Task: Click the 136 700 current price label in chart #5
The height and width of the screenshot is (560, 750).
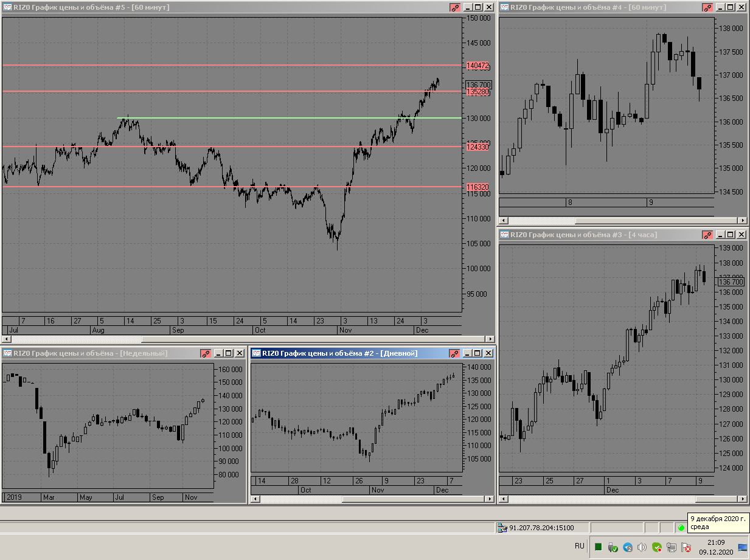Action: pos(479,85)
